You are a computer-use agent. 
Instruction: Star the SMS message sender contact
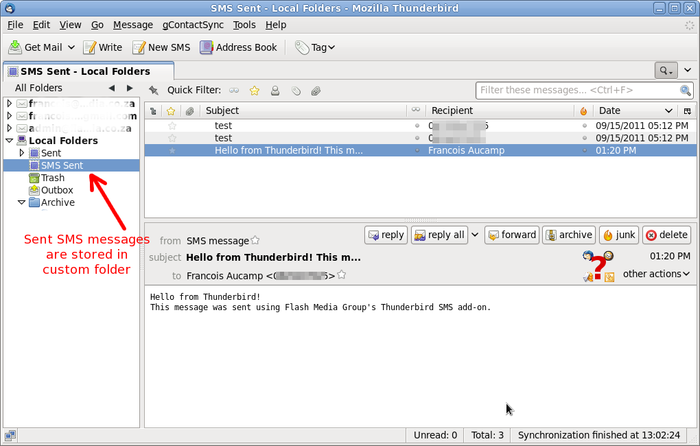pos(255,240)
